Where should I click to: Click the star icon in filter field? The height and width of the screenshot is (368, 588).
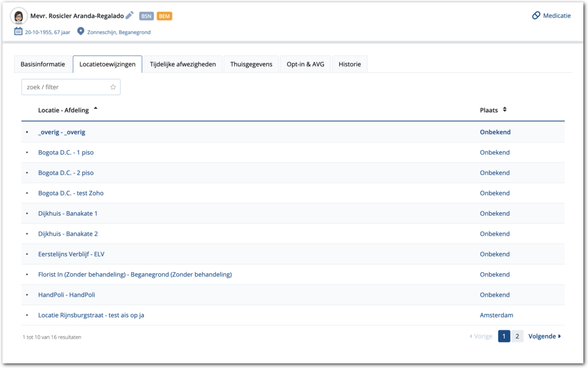tap(113, 87)
